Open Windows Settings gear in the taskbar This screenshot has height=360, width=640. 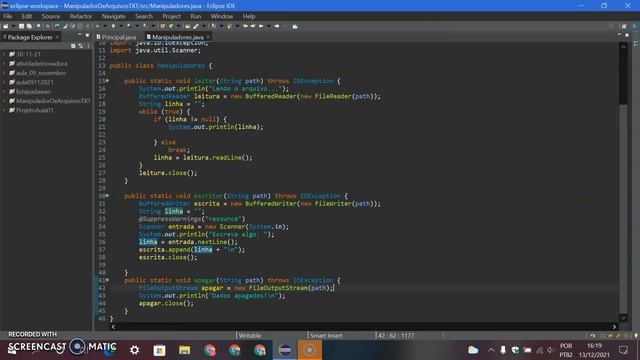pyautogui.click(x=134, y=350)
